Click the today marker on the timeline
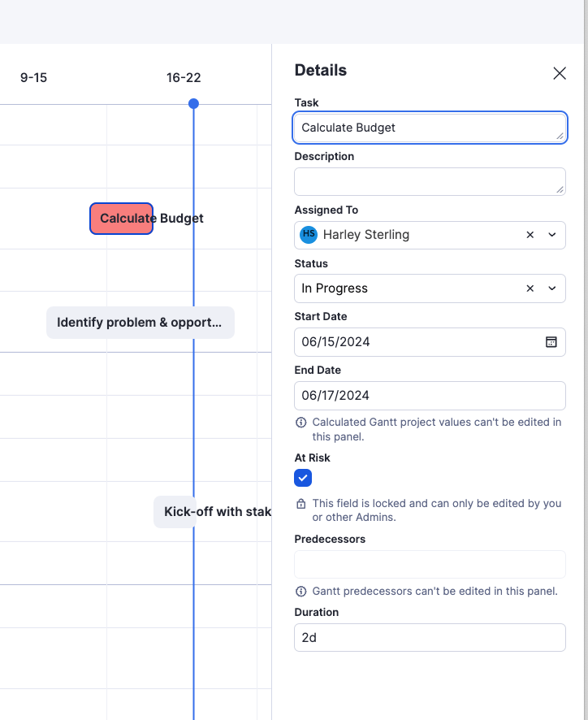 (x=193, y=104)
